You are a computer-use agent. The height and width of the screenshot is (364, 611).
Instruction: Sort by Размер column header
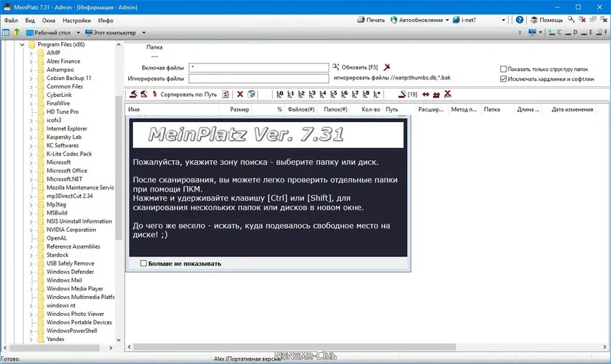tap(235, 109)
